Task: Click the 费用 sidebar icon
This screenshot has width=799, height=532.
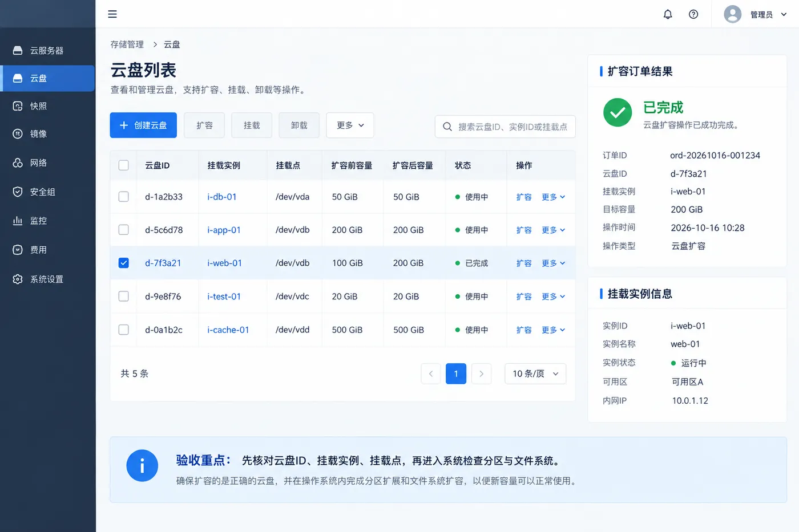Action: (18, 250)
